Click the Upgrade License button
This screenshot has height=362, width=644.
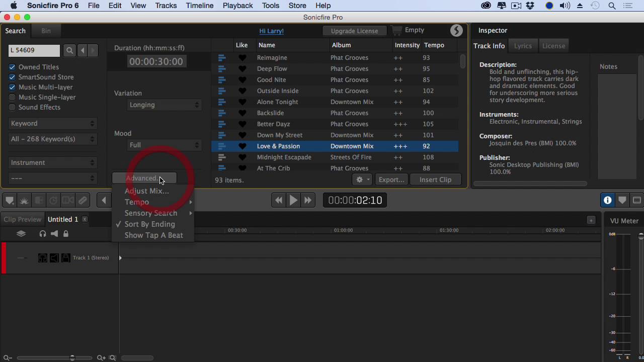[354, 31]
